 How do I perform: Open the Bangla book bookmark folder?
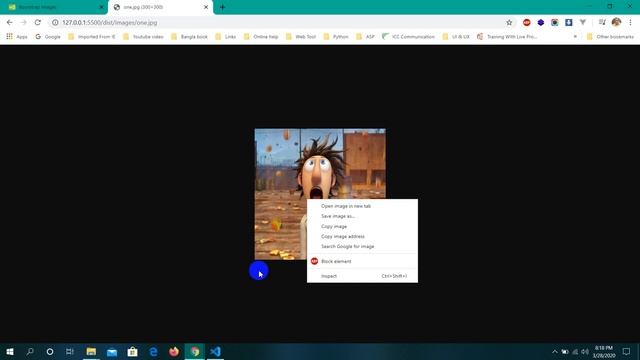189,36
